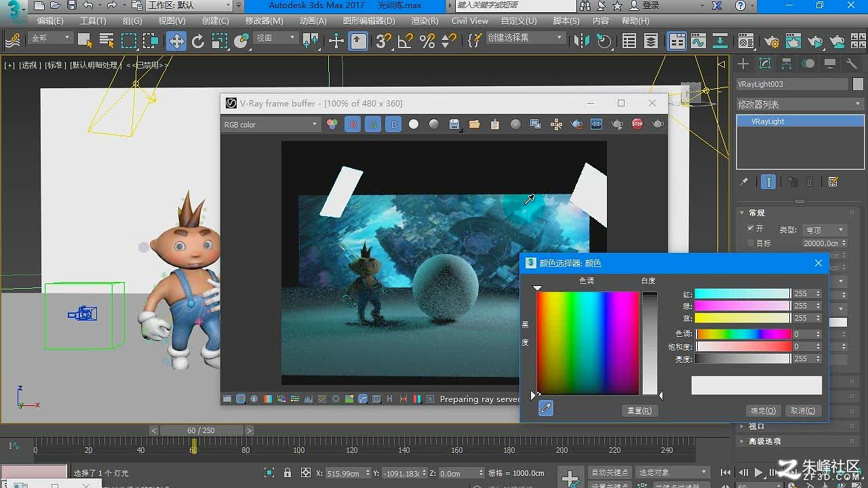The image size is (868, 488).
Task: Open Configure Modifier Sets icon
Action: click(x=833, y=182)
